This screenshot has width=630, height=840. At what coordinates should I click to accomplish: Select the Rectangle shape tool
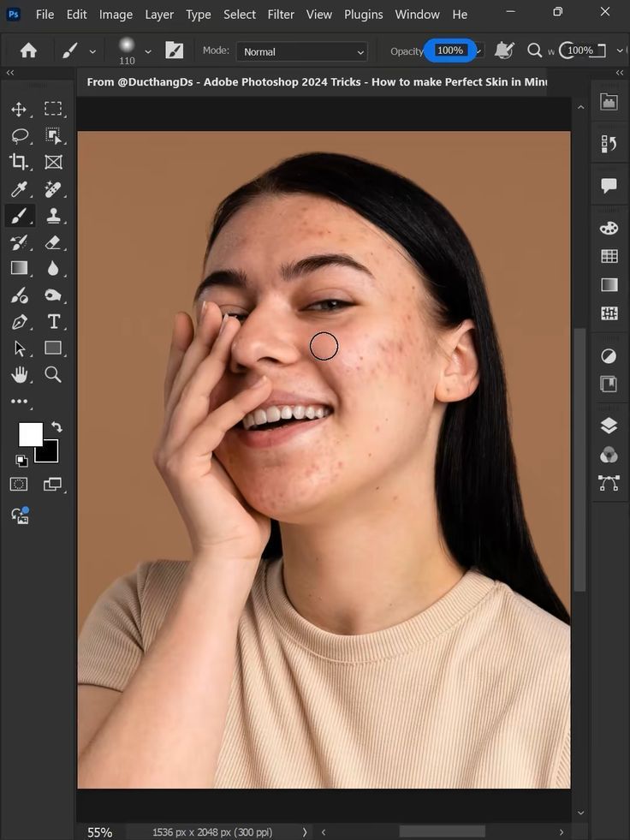click(x=52, y=348)
